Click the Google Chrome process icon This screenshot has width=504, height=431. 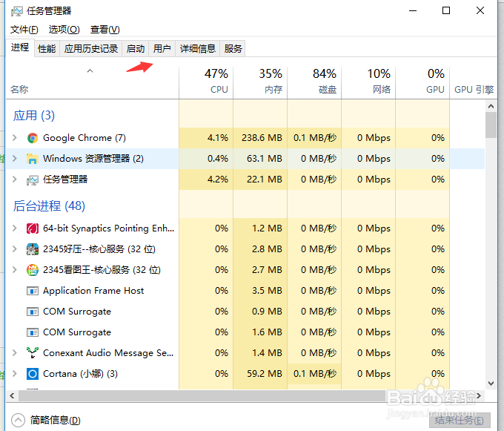click(33, 138)
